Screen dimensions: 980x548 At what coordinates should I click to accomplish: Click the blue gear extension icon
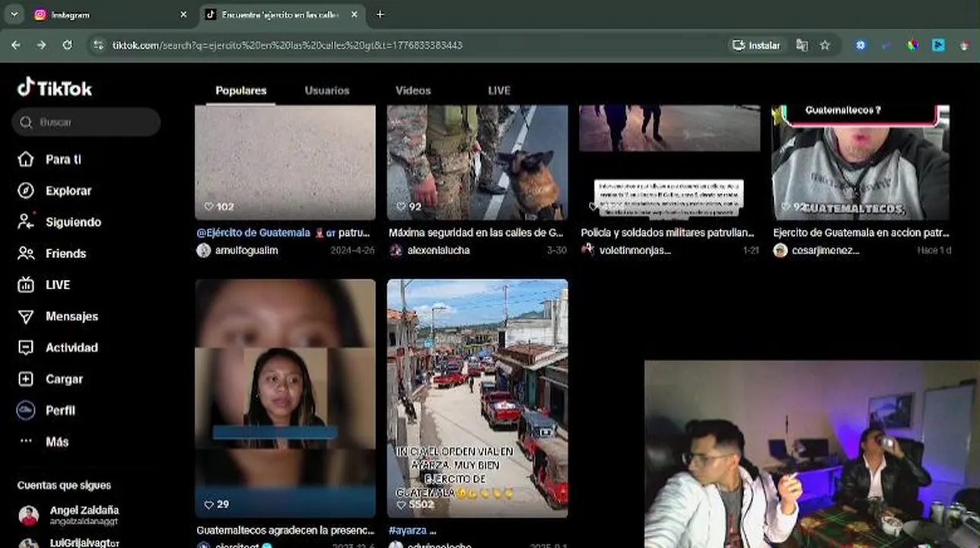861,45
